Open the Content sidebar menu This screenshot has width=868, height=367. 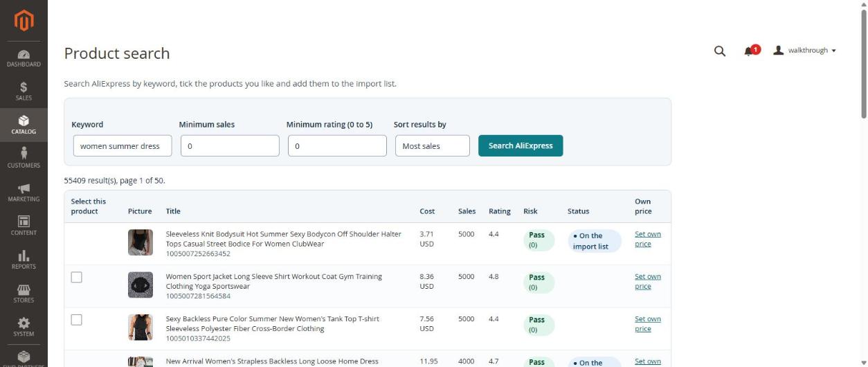tap(24, 226)
